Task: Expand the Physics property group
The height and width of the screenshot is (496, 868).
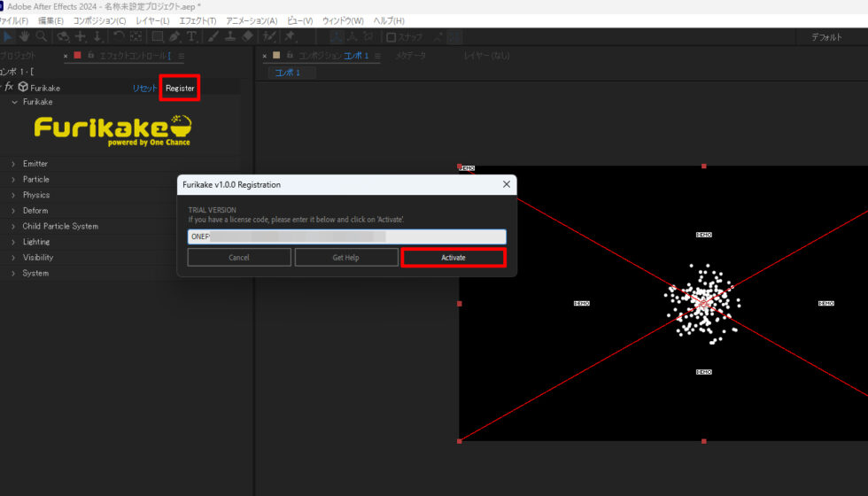Action: (13, 195)
